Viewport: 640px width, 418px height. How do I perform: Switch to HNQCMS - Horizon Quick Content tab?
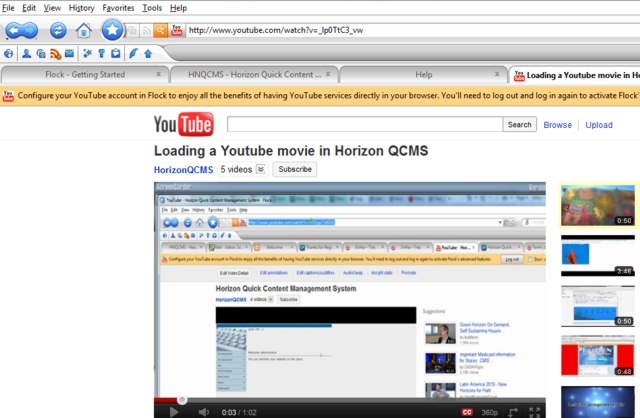point(254,75)
